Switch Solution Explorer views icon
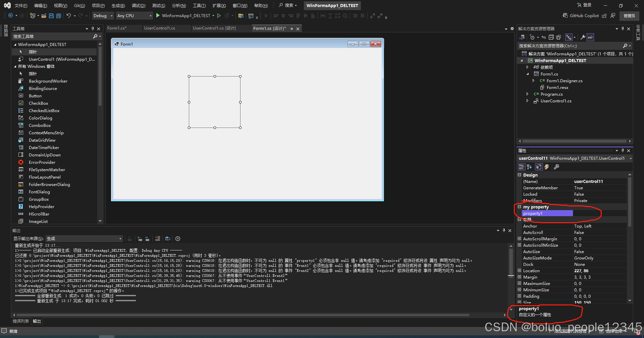 522,37
